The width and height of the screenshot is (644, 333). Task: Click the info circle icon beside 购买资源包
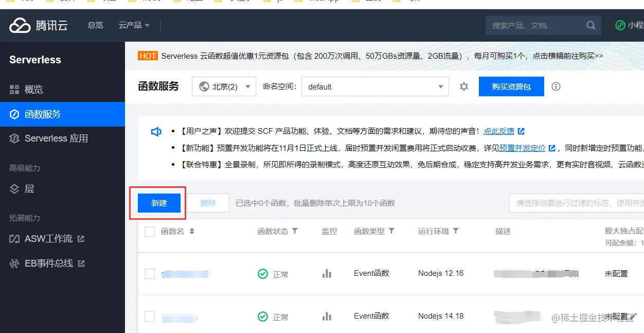[556, 86]
